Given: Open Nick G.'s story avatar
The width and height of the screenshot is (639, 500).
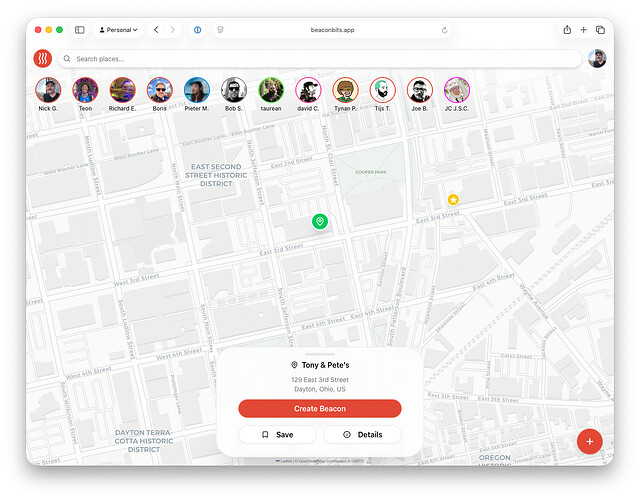Looking at the screenshot, I should tap(48, 90).
